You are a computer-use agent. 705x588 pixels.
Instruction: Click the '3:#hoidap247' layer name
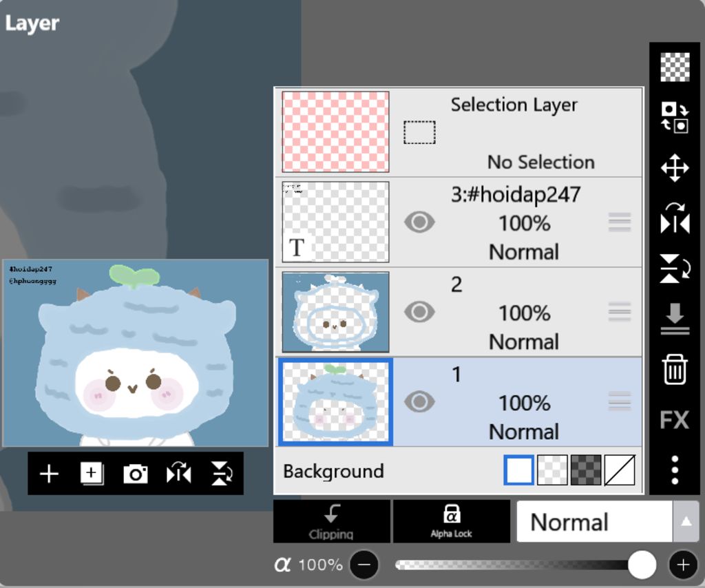click(x=516, y=195)
